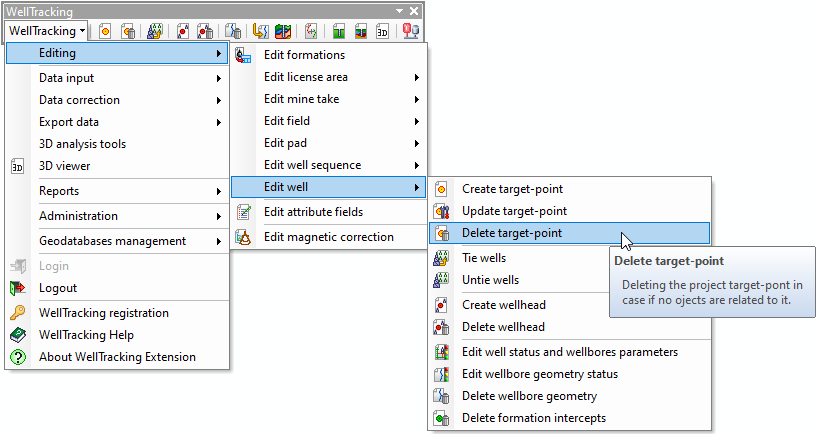This screenshot has height=434, width=819.
Task: Click red server connection toolbar icon
Action: (x=411, y=31)
